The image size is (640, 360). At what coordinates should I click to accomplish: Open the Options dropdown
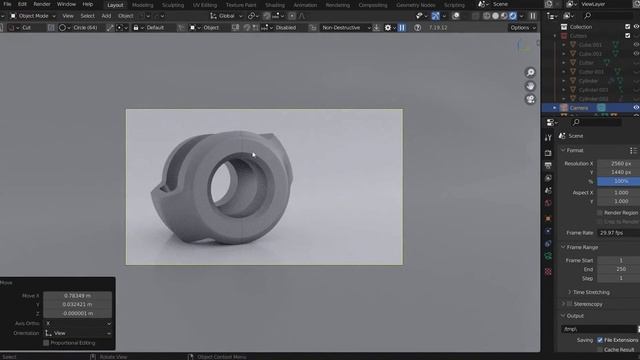[522, 28]
